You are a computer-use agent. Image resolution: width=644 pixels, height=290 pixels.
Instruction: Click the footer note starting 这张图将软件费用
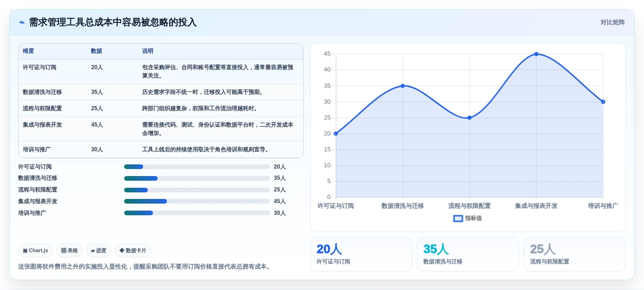point(145,267)
